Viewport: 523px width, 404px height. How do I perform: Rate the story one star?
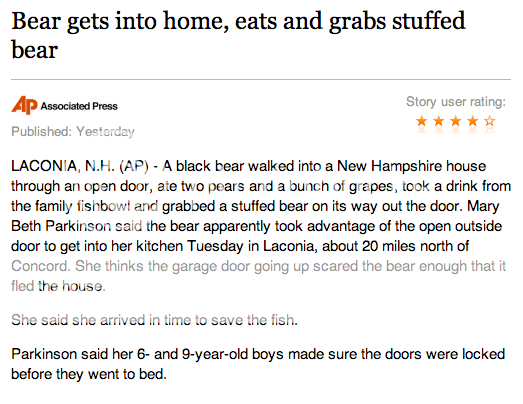[422, 121]
